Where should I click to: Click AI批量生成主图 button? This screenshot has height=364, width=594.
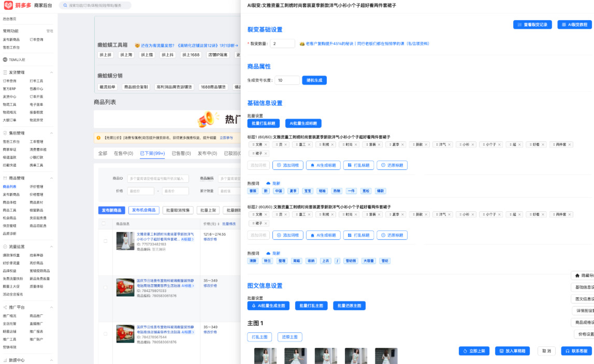[x=268, y=305]
